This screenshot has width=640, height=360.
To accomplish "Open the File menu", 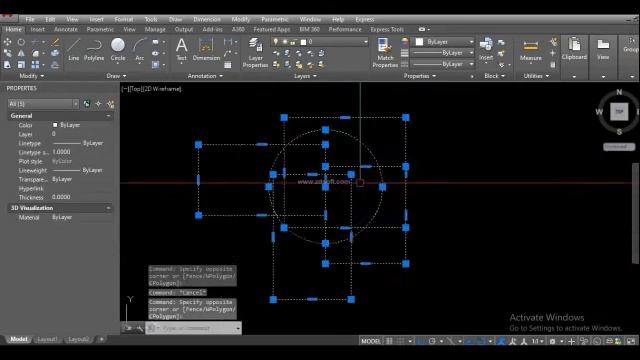I will point(30,19).
